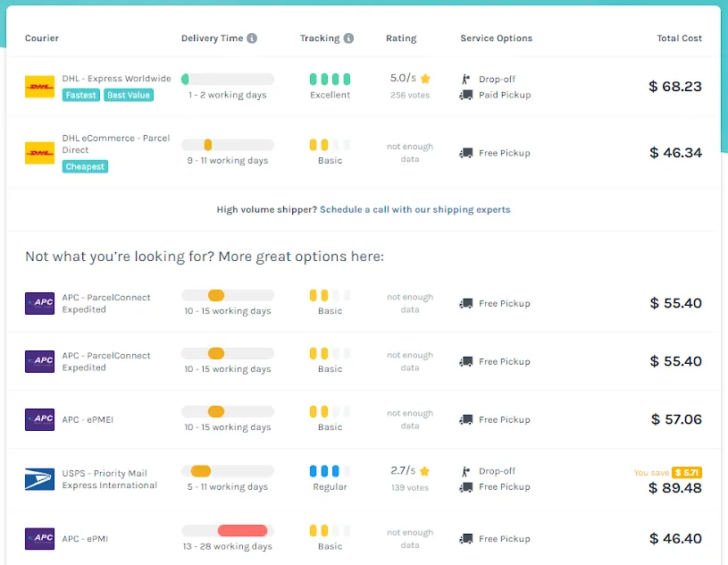The image size is (728, 565).
Task: Click the APC ePMI Free Pickup truck icon
Action: pyautogui.click(x=465, y=538)
